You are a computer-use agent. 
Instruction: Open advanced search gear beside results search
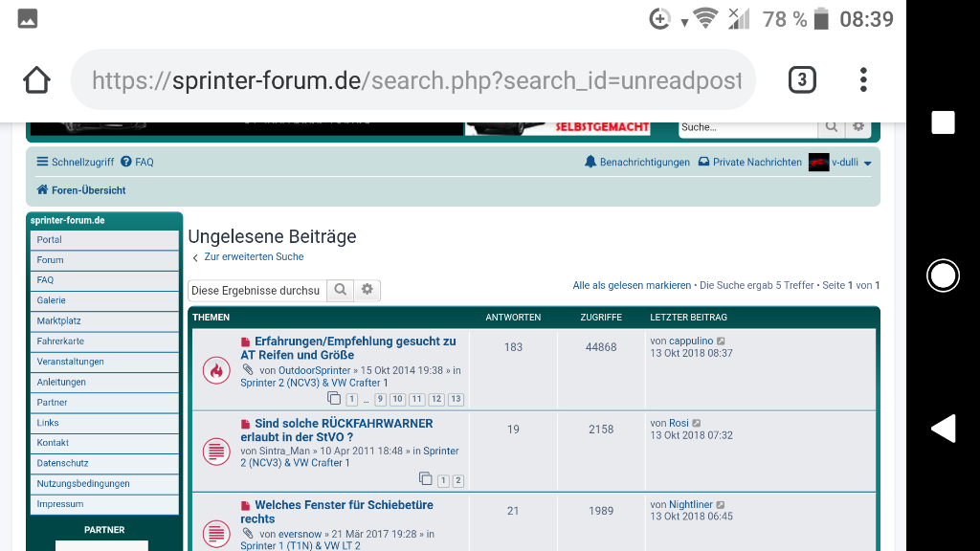(367, 290)
